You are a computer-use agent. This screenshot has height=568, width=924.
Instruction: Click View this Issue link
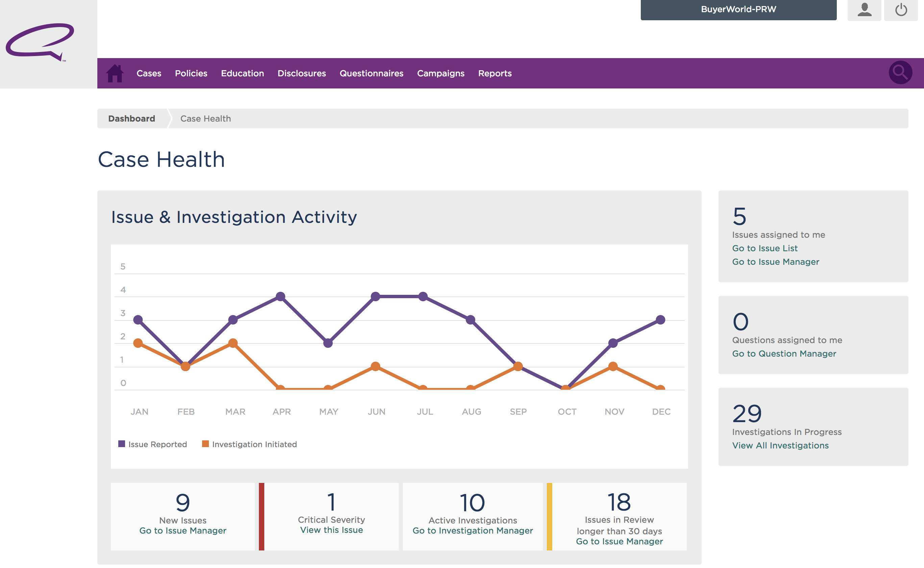click(331, 530)
